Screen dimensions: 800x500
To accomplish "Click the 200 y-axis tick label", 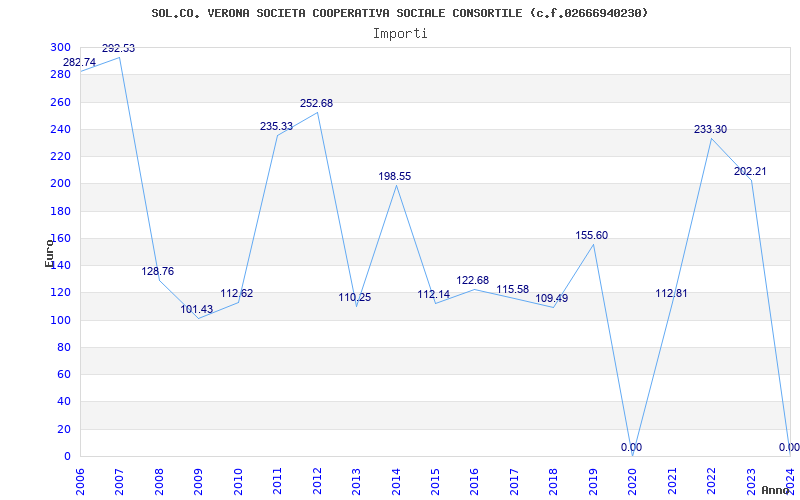I will pyautogui.click(x=61, y=184).
